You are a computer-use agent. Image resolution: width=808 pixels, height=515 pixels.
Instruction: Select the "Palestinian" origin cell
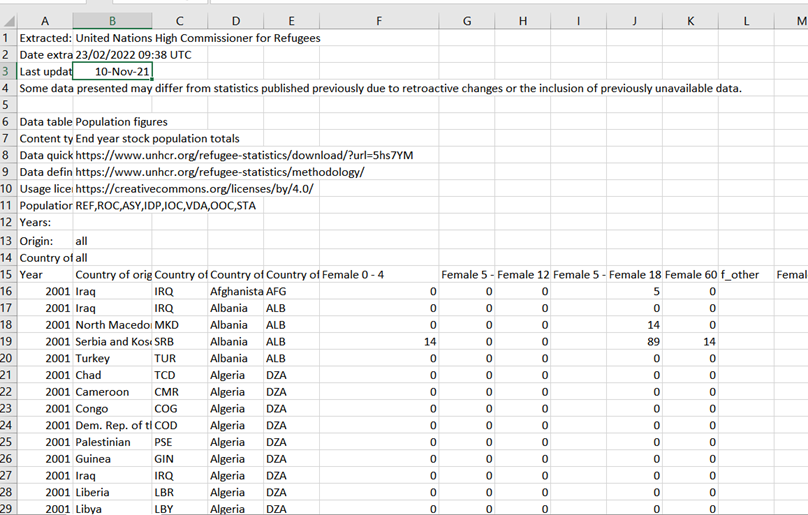[x=113, y=442]
